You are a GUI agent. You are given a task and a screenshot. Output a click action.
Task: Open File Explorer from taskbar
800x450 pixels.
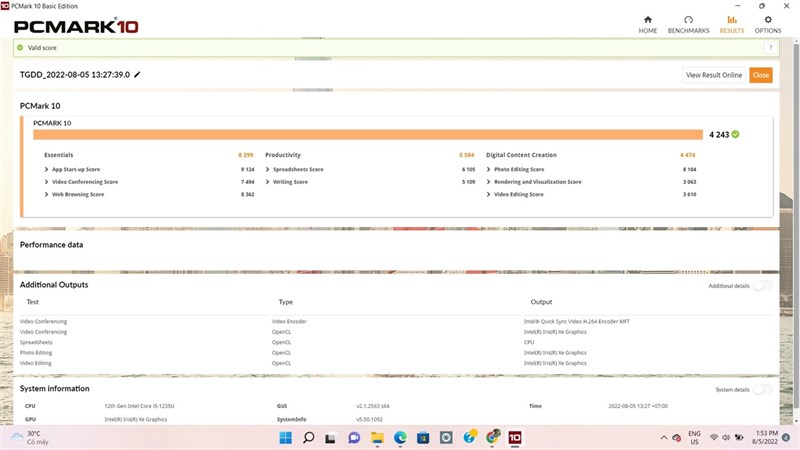pos(377,437)
